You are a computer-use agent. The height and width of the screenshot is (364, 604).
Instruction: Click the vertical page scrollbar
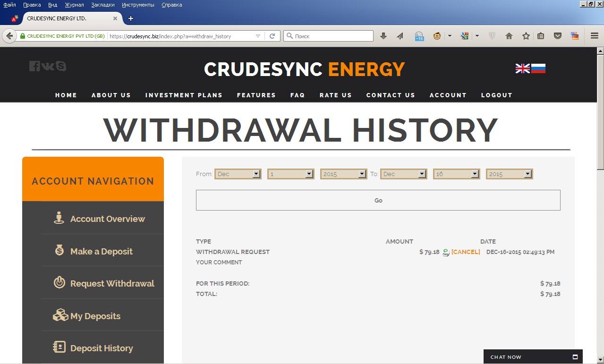tap(600, 205)
